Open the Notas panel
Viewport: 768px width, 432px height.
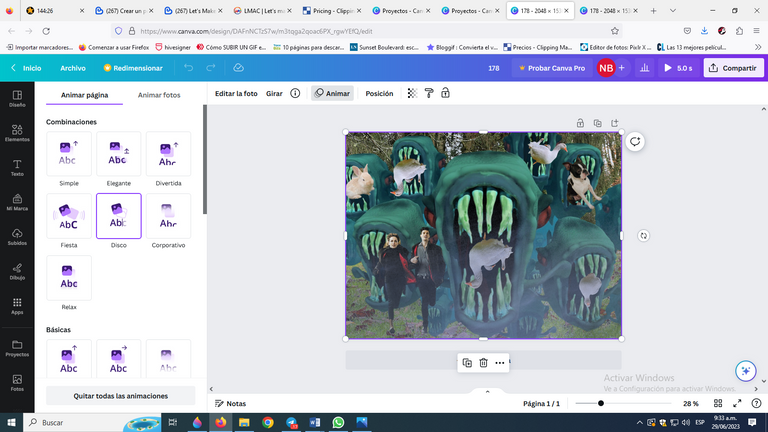(231, 403)
